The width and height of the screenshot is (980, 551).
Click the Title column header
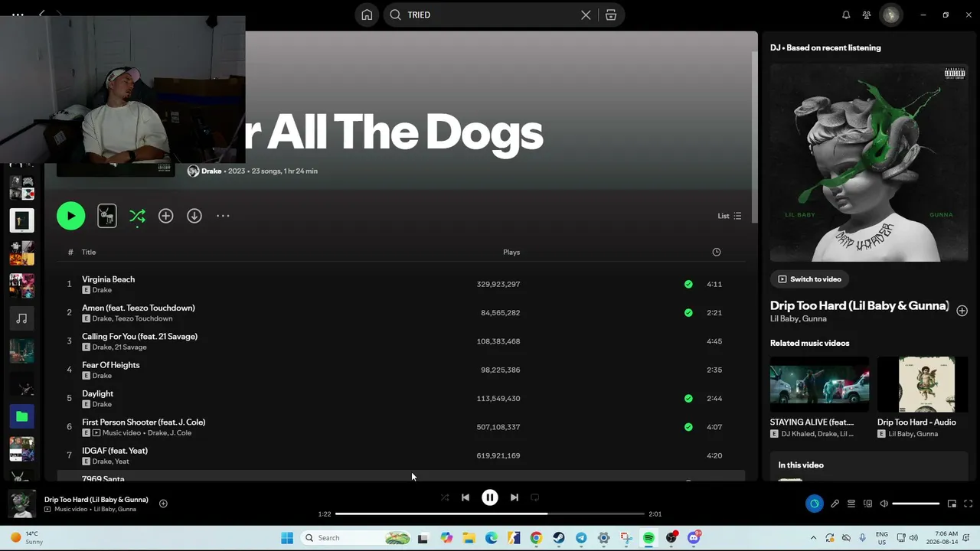pos(89,252)
